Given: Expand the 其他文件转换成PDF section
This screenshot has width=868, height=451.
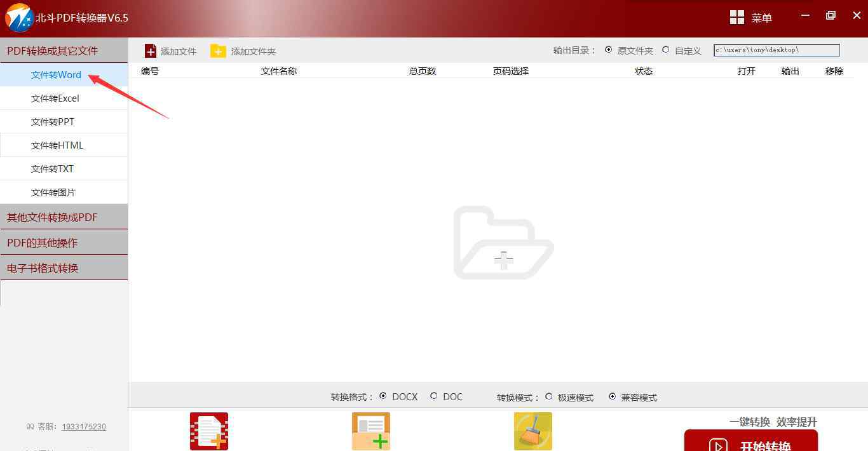Looking at the screenshot, I should 64,217.
